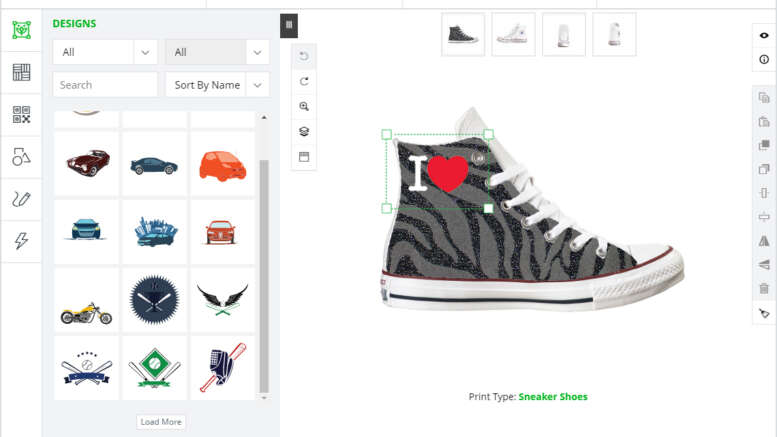Add the blue city skyline car design
This screenshot has height=437, width=777.
(x=155, y=231)
